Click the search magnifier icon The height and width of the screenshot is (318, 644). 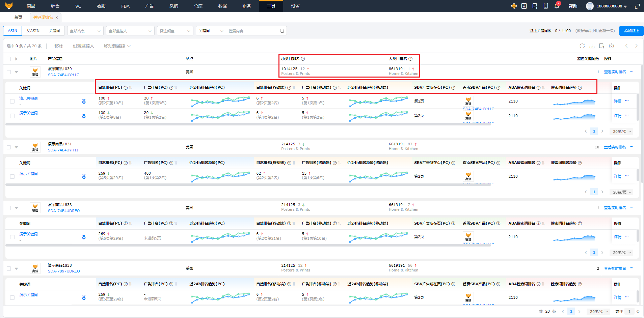(282, 31)
